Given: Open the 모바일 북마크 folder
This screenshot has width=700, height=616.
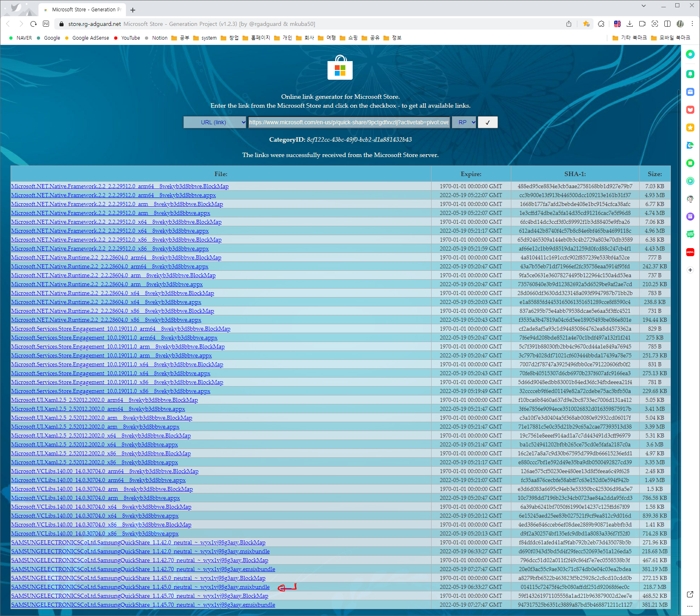Looking at the screenshot, I should tap(670, 38).
